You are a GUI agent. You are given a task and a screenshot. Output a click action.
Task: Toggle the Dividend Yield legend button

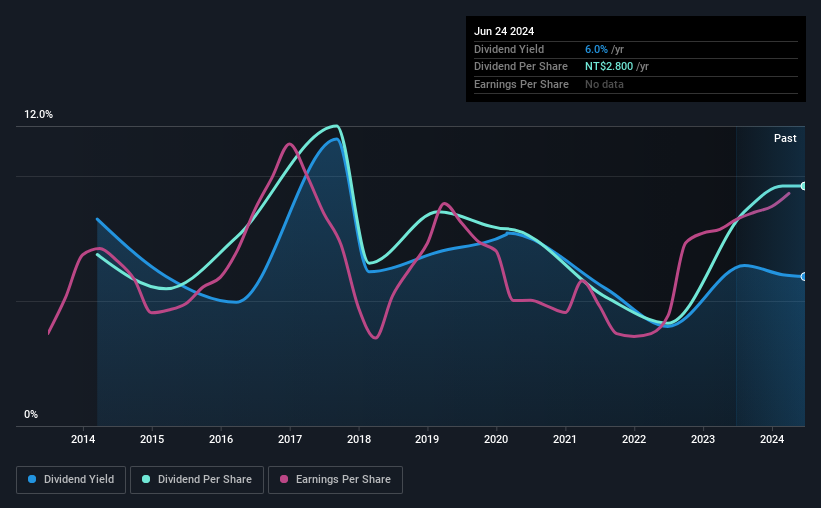point(71,480)
